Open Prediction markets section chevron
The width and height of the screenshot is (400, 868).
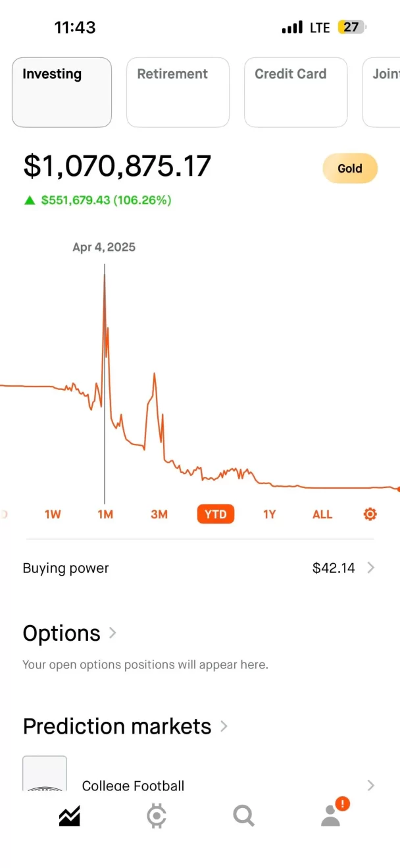point(224,726)
